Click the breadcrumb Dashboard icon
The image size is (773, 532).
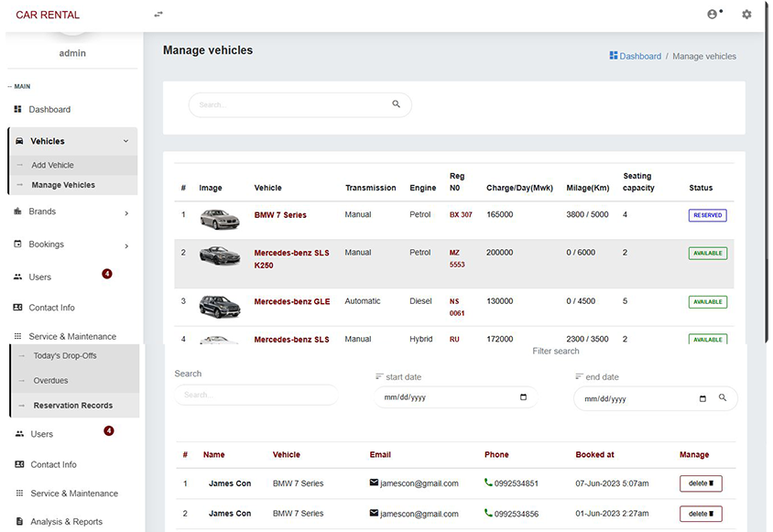pyautogui.click(x=614, y=55)
